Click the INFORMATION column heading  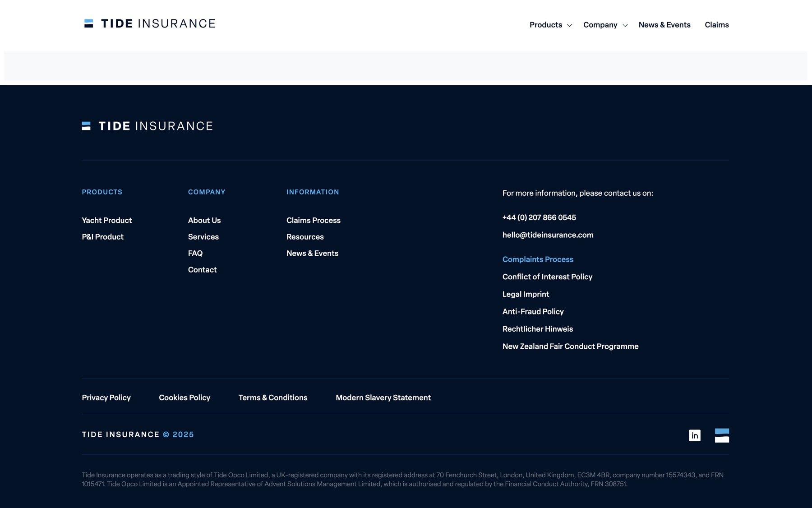[313, 192]
